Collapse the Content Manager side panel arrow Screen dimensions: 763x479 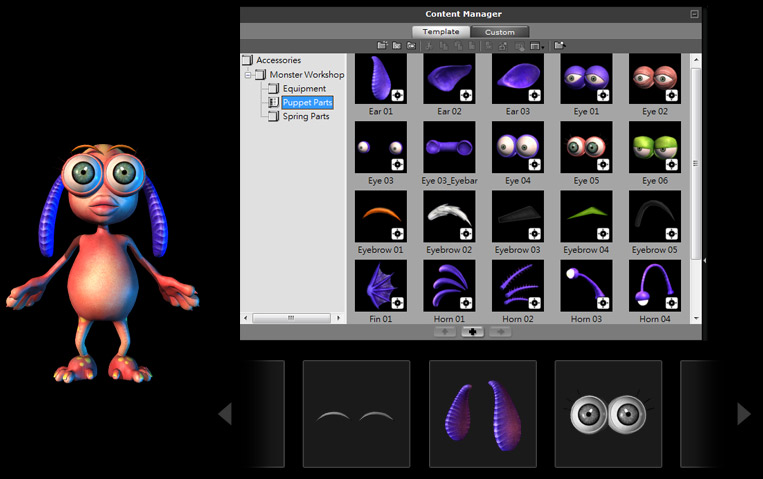point(705,260)
